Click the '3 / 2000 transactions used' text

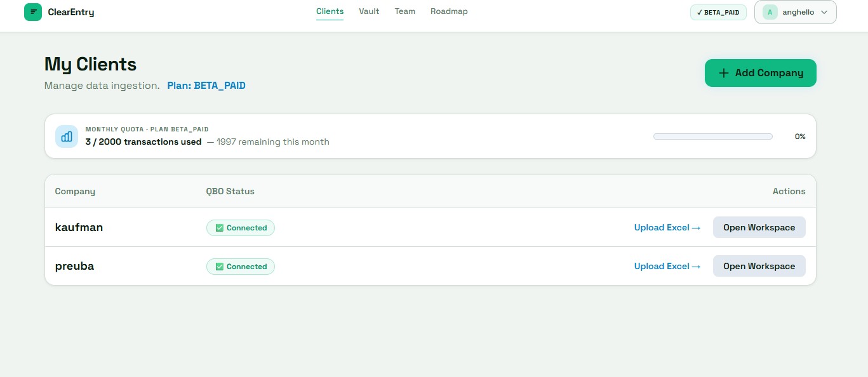144,142
